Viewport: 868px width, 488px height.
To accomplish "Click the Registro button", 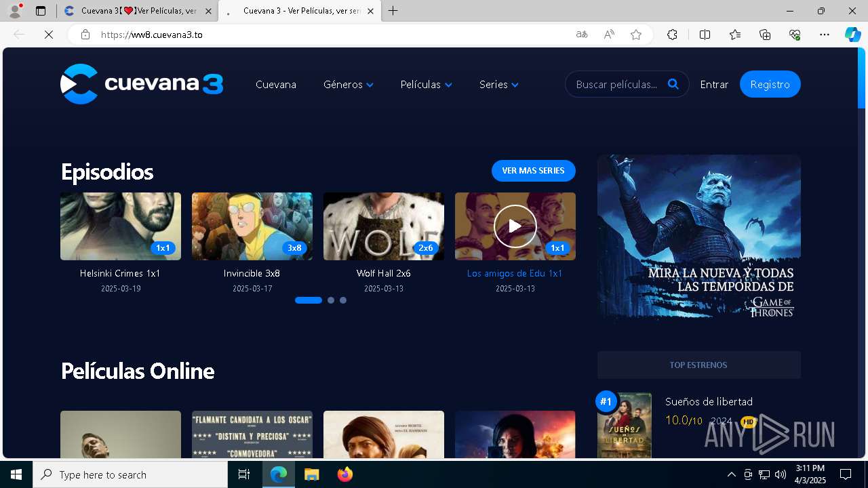I will coord(770,84).
